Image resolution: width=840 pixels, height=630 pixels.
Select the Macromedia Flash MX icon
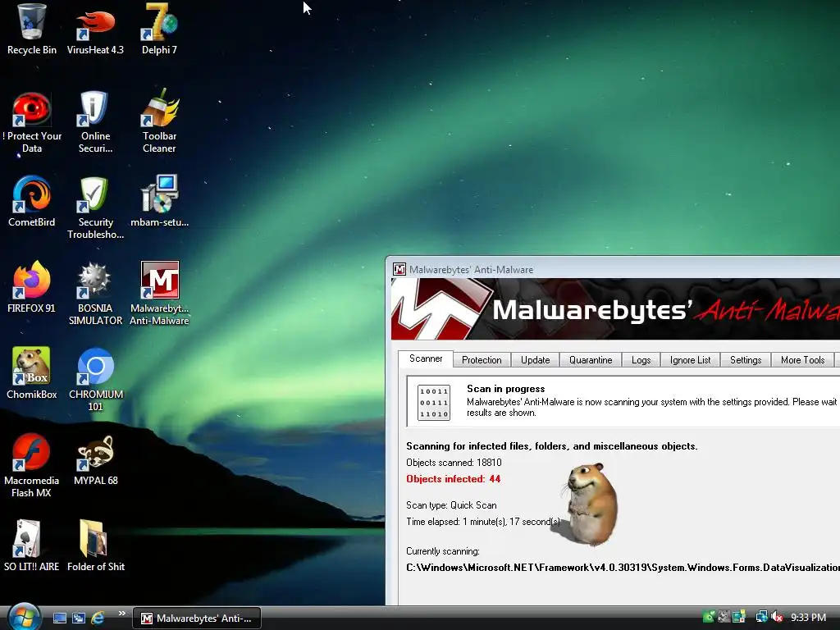[x=31, y=465]
